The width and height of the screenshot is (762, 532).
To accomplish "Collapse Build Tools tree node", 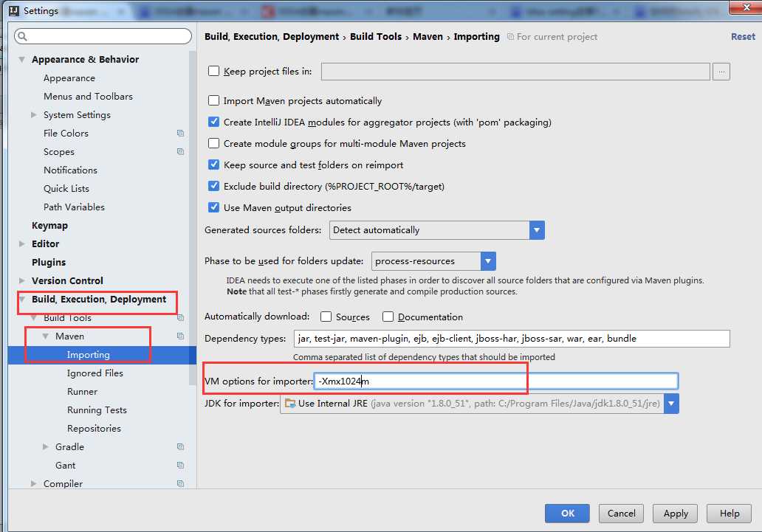I will pyautogui.click(x=33, y=318).
